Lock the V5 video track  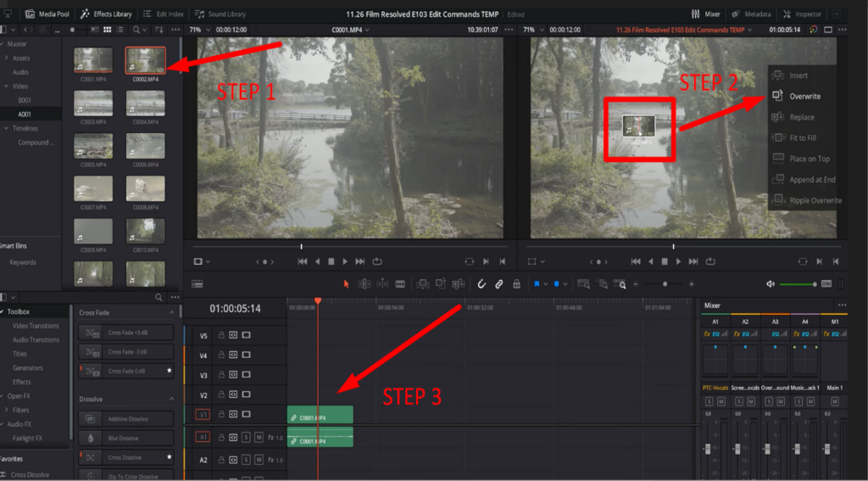[x=221, y=335]
